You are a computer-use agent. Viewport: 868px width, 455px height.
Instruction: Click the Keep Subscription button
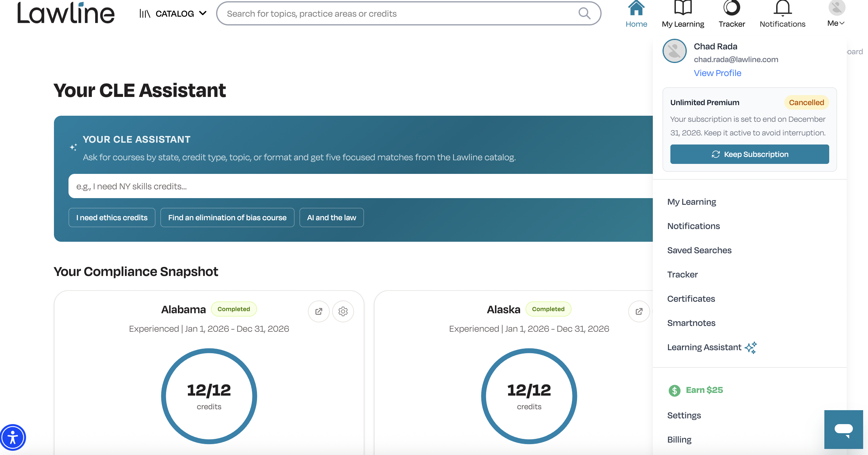point(749,154)
